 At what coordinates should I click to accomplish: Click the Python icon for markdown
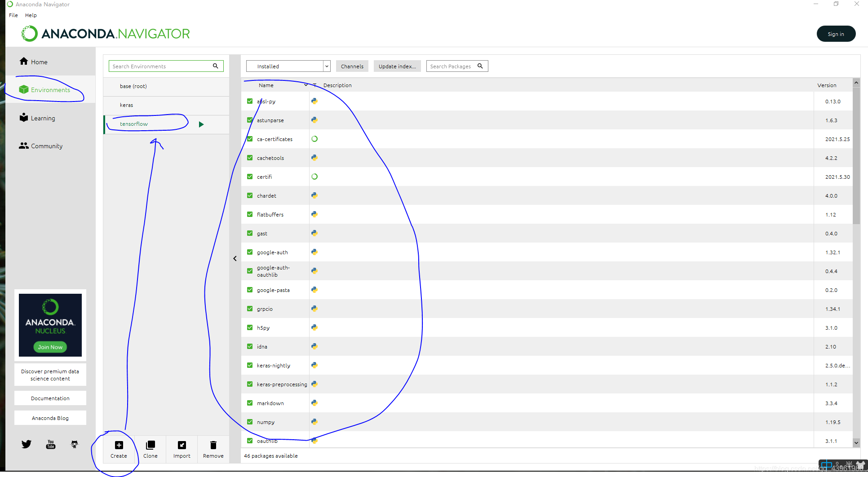click(x=314, y=403)
